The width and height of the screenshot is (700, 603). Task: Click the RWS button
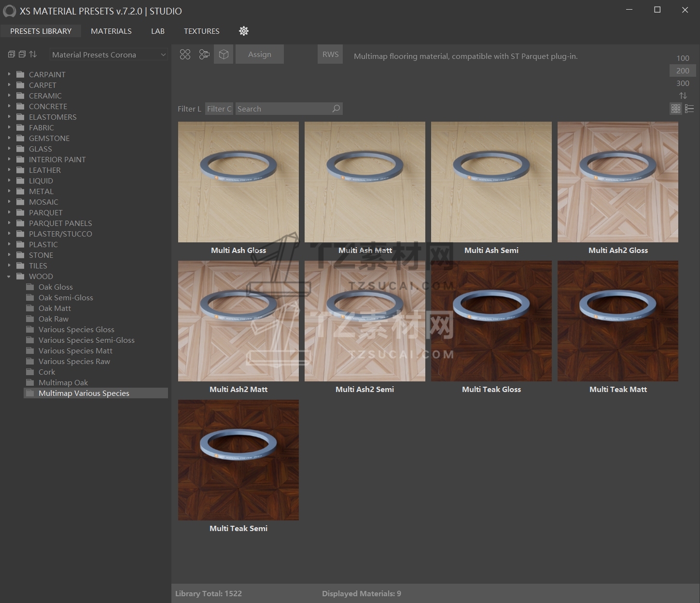[330, 55]
